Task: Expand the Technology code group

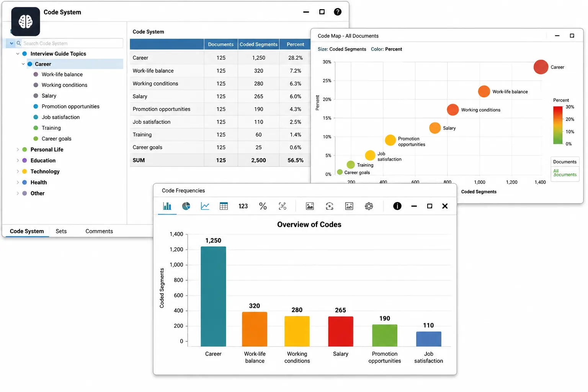Action: [18, 171]
